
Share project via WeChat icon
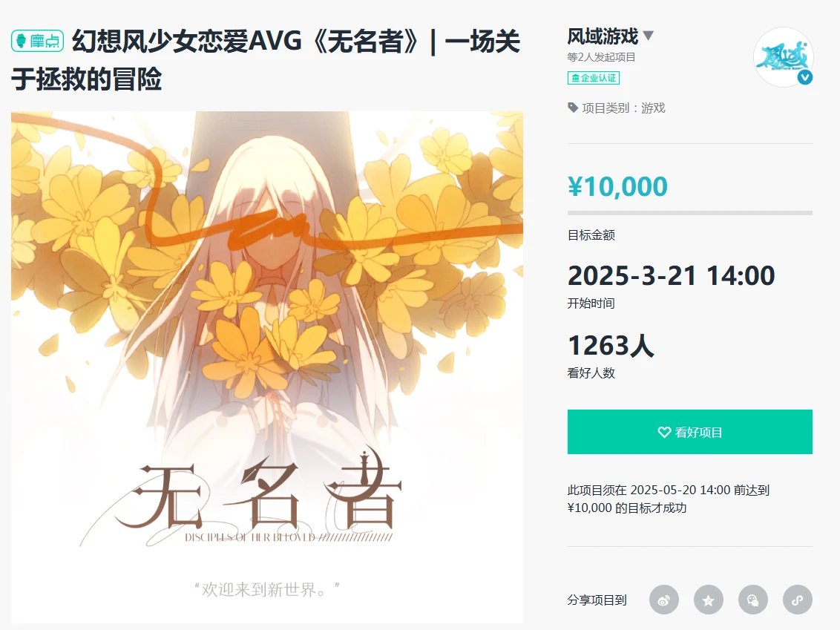pos(752,600)
